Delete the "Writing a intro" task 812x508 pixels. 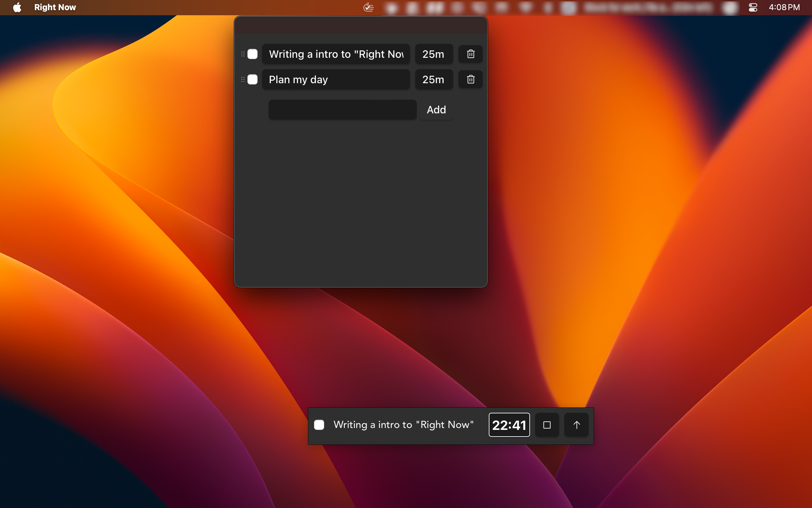[x=470, y=54]
